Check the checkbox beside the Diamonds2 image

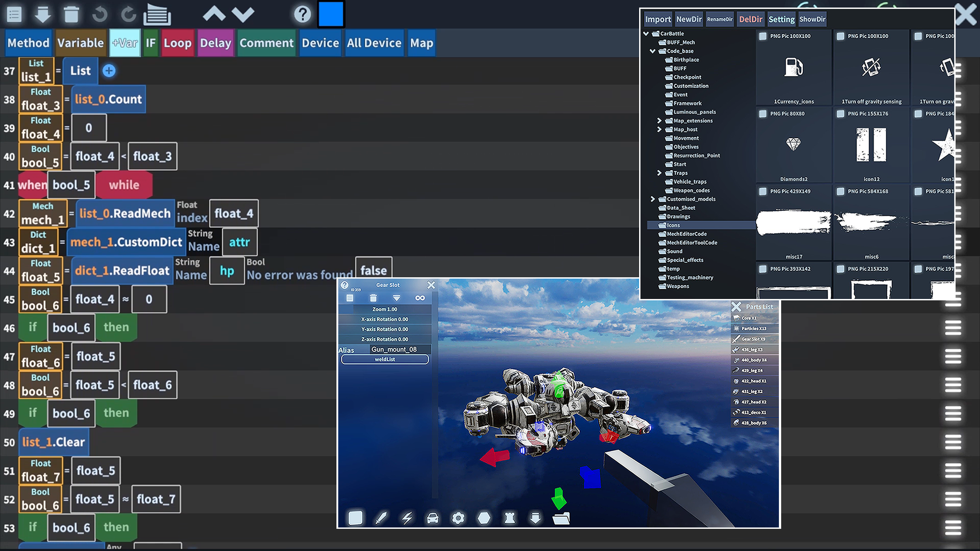click(763, 114)
